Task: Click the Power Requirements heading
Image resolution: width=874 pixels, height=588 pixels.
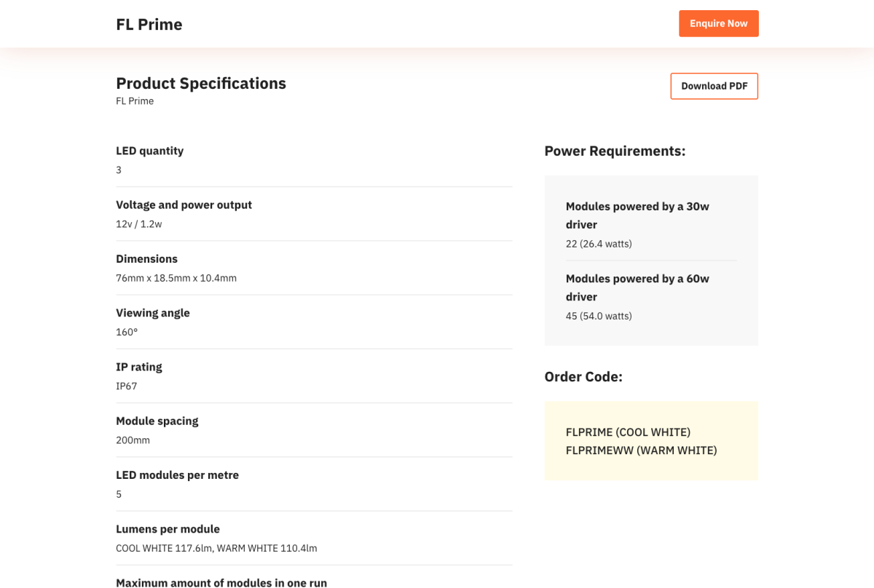Action: 615,151
